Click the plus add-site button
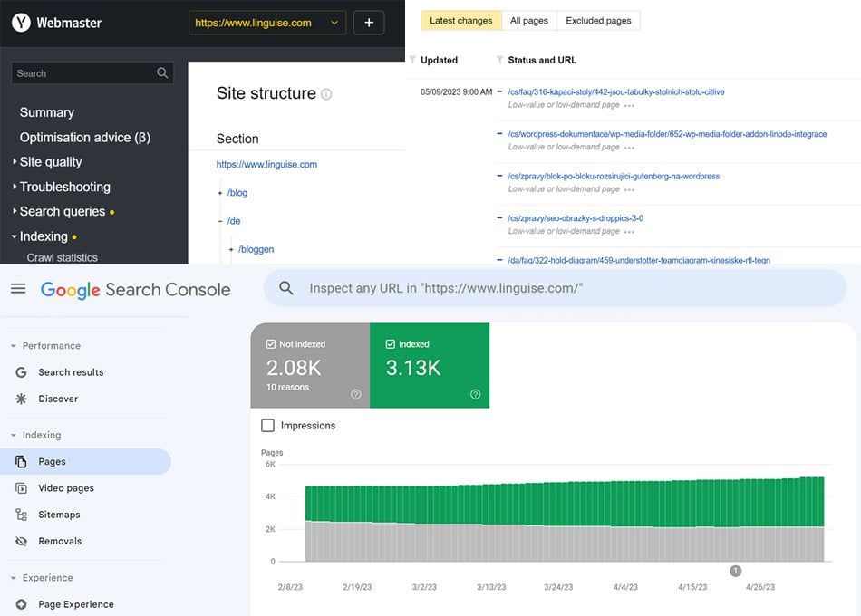Screen dimensions: 861x616 [x=369, y=23]
